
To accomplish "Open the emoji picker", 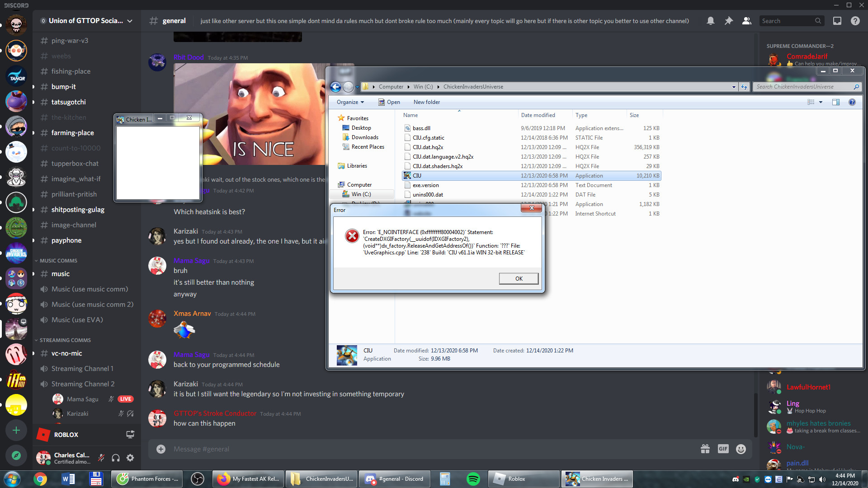I will (x=741, y=449).
